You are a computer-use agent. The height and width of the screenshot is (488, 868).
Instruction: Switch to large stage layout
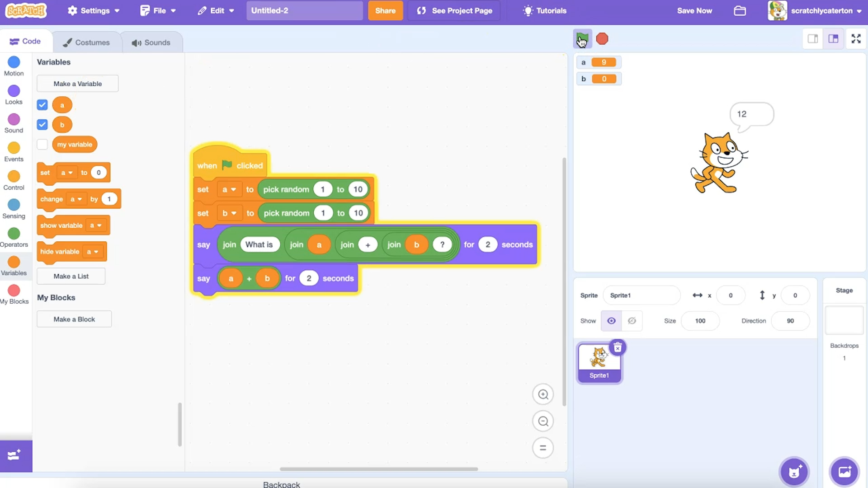pos(833,39)
